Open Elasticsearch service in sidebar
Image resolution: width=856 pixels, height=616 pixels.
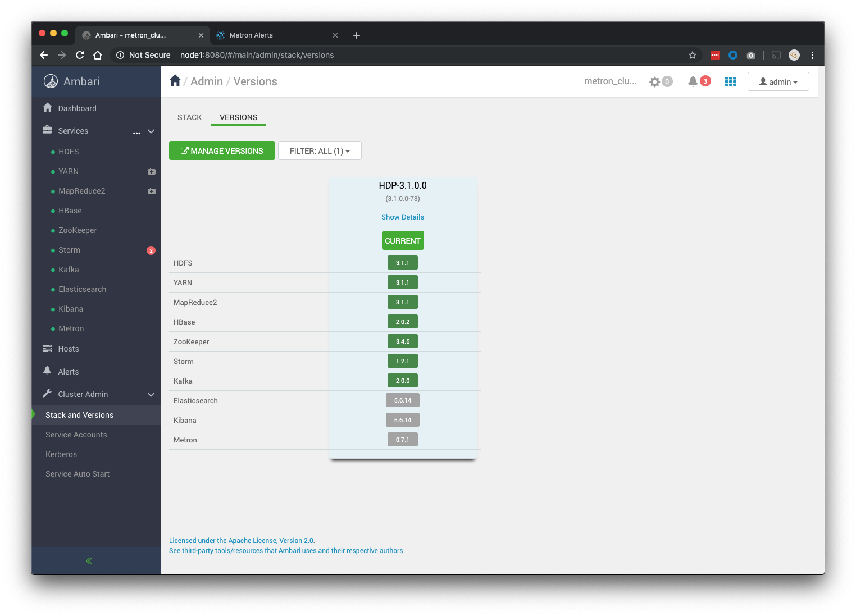click(x=83, y=289)
